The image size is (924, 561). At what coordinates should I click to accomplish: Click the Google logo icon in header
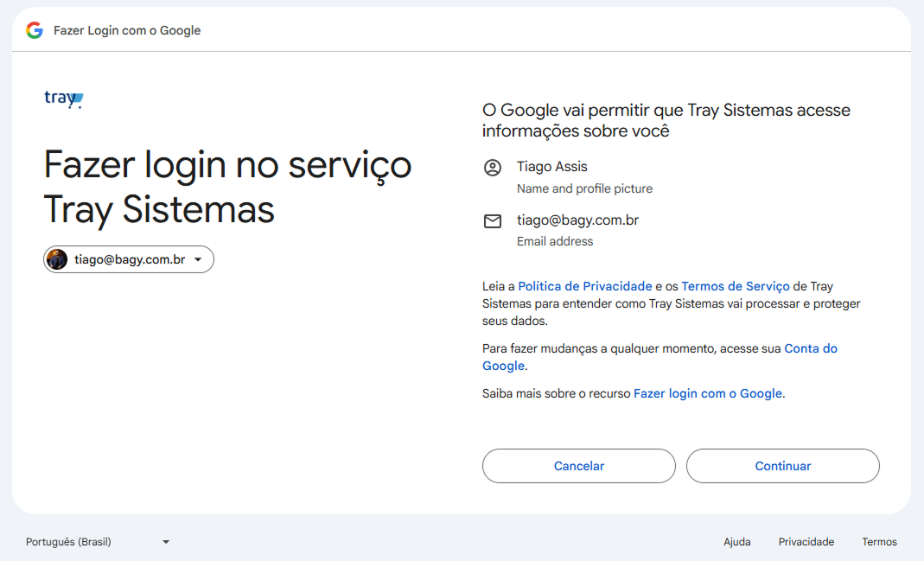pos(35,30)
